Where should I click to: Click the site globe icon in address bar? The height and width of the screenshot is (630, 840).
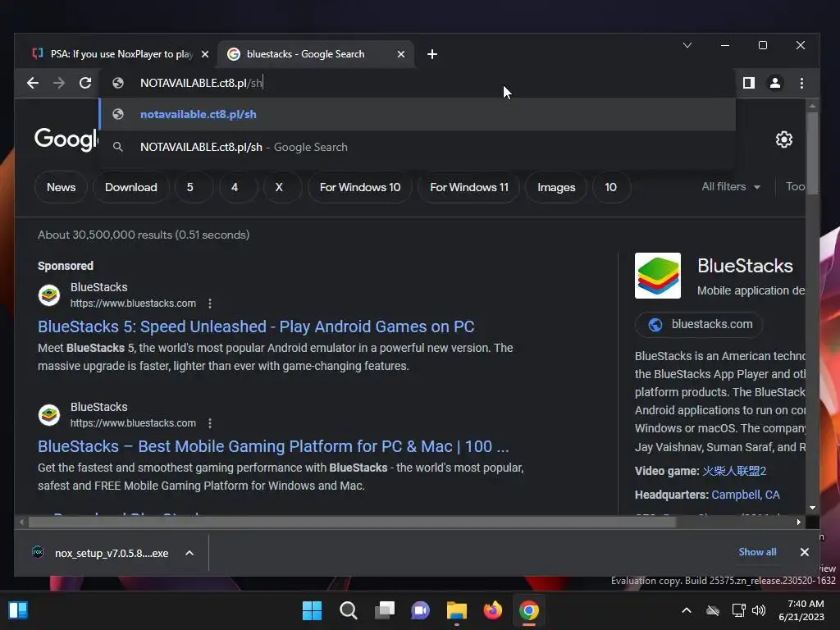118,83
